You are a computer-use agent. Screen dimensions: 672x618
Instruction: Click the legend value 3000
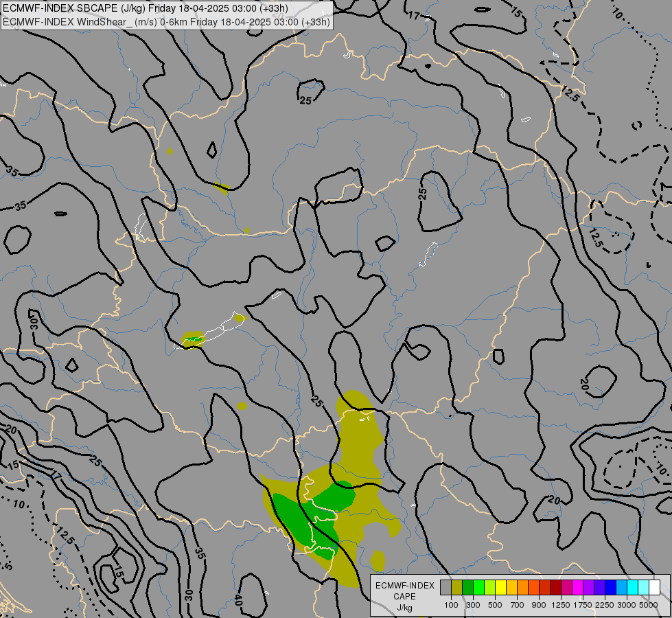[627, 605]
